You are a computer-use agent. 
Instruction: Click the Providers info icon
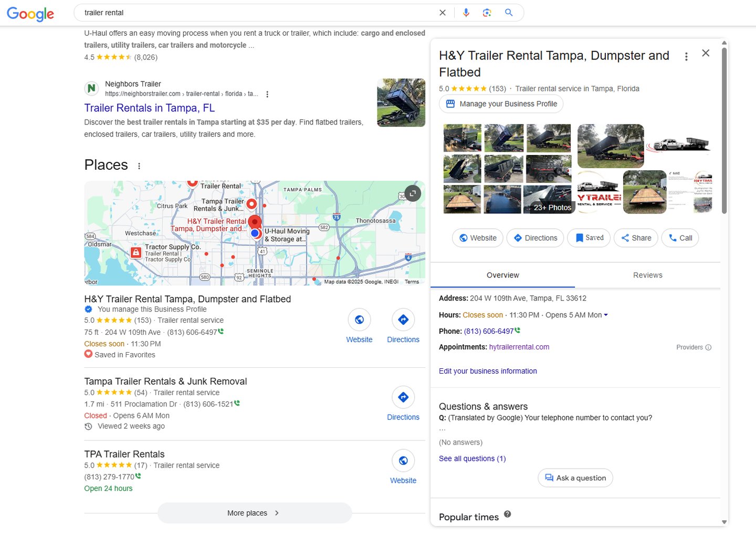(x=708, y=347)
